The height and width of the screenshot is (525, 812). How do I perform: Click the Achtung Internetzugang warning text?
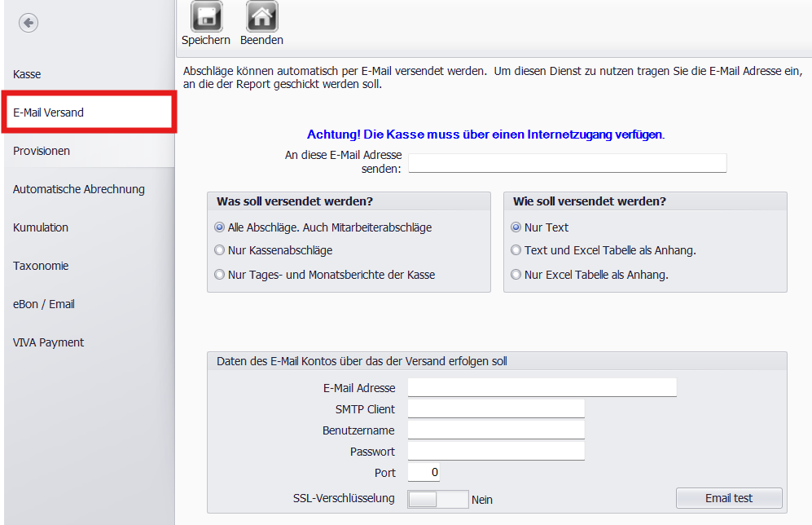485,135
